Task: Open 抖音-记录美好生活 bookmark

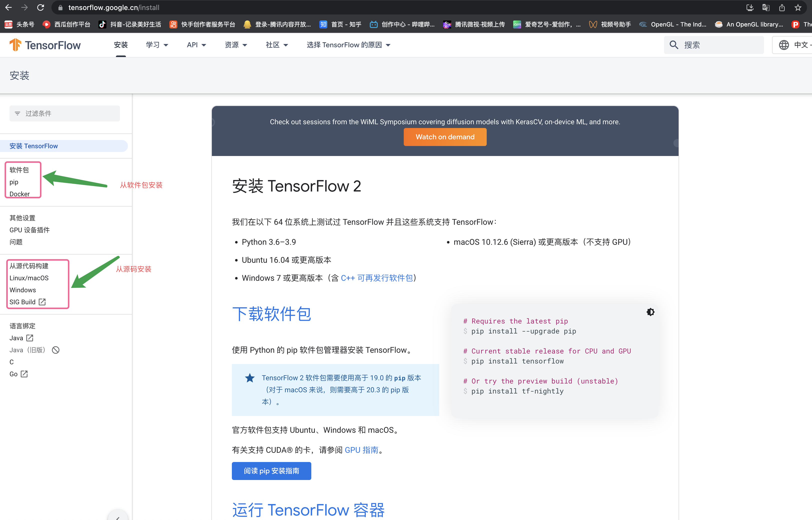Action: click(x=130, y=24)
